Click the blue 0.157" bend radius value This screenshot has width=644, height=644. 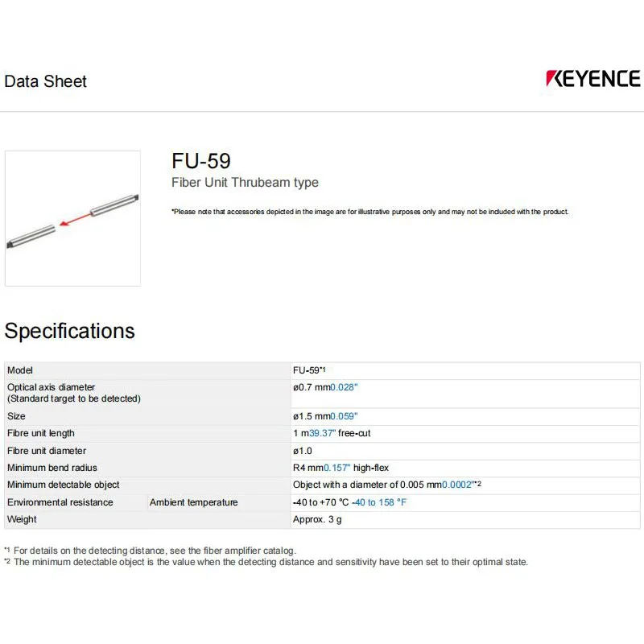pyautogui.click(x=336, y=468)
